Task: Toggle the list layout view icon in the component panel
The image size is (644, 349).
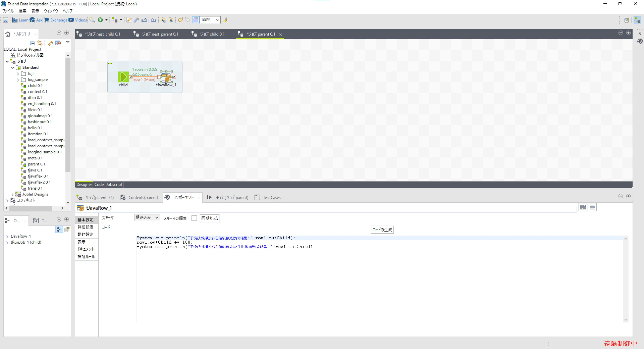Action: 592,207
